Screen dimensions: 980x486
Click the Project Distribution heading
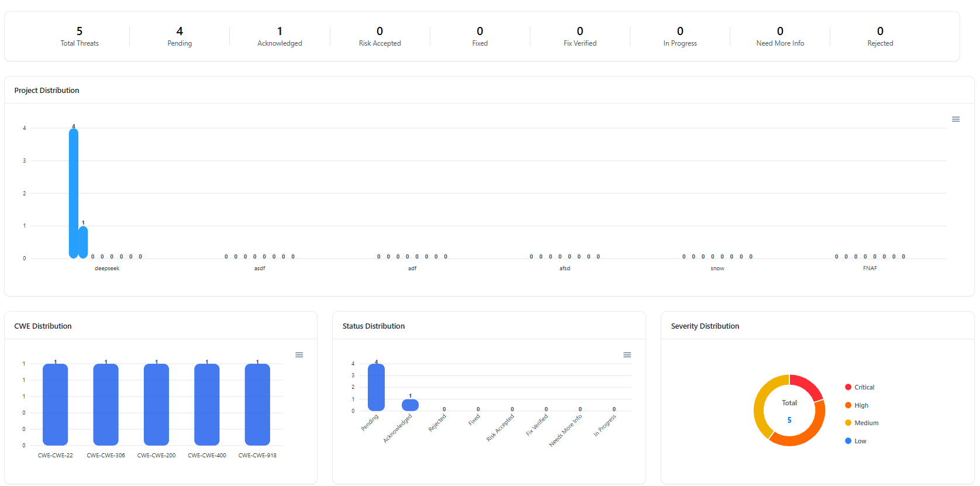[x=47, y=91]
